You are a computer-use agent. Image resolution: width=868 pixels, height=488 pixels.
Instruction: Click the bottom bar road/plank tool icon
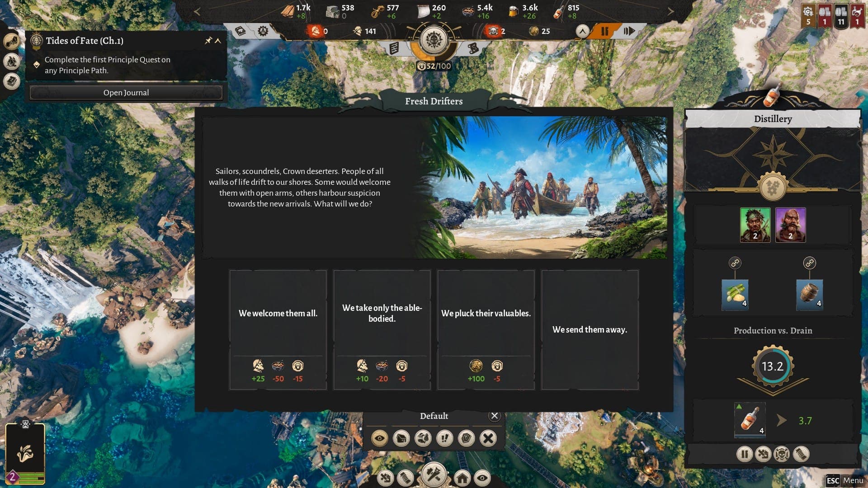point(406,478)
